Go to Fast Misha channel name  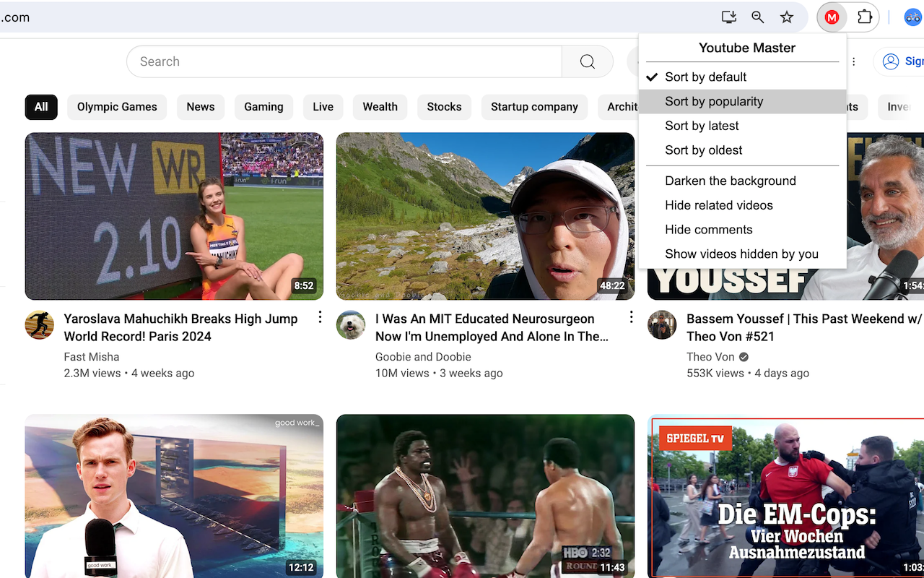pyautogui.click(x=92, y=357)
